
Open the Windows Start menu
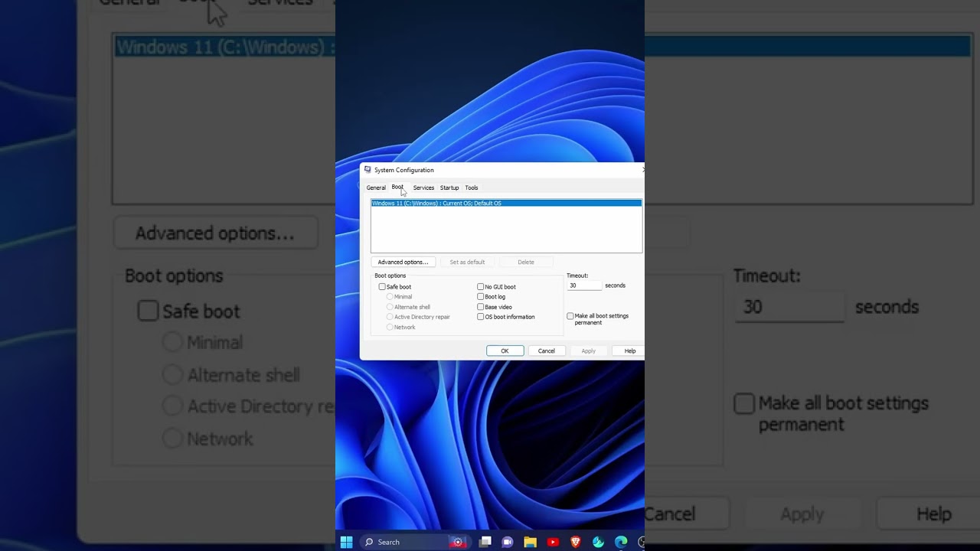click(346, 542)
